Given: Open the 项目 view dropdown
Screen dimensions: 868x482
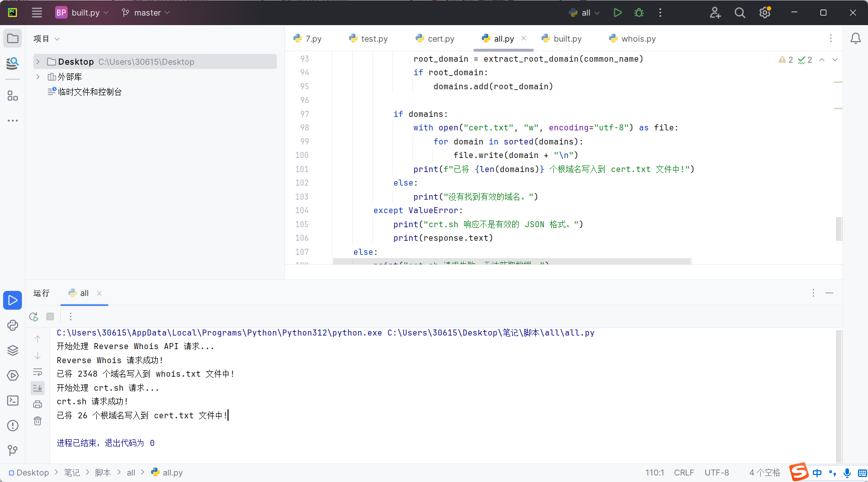Looking at the screenshot, I should [47, 39].
